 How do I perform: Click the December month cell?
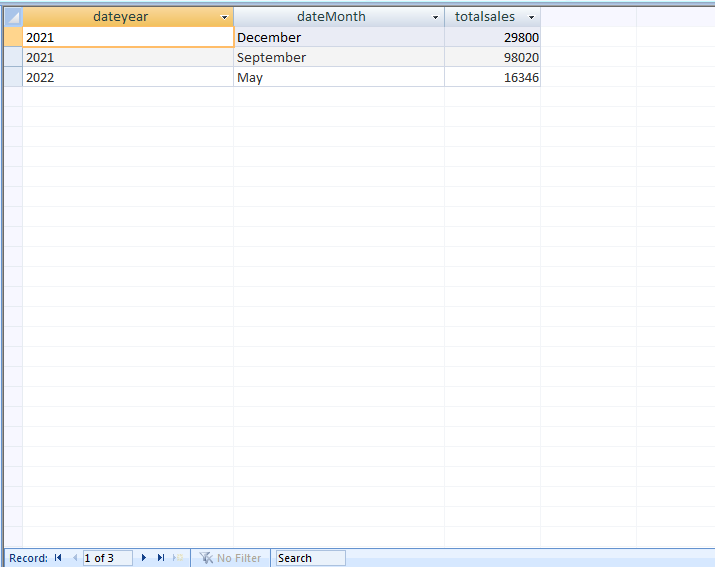[x=339, y=37]
